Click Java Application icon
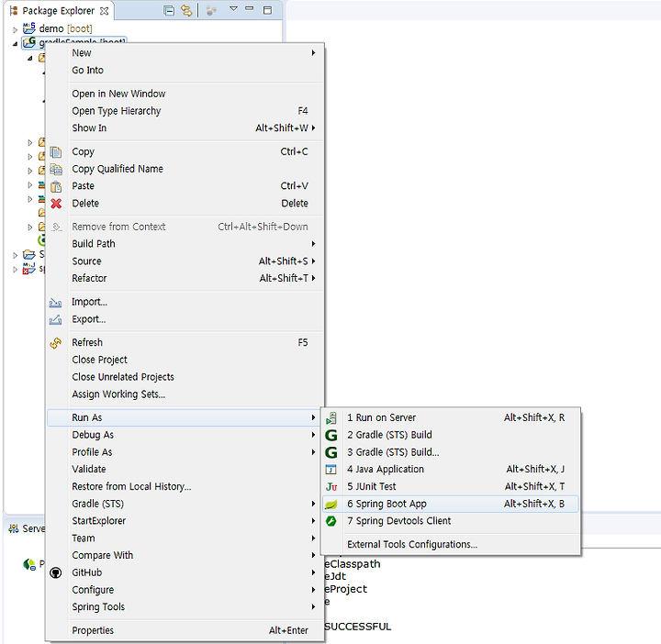Screen dimensions: 661x644 tap(330, 469)
